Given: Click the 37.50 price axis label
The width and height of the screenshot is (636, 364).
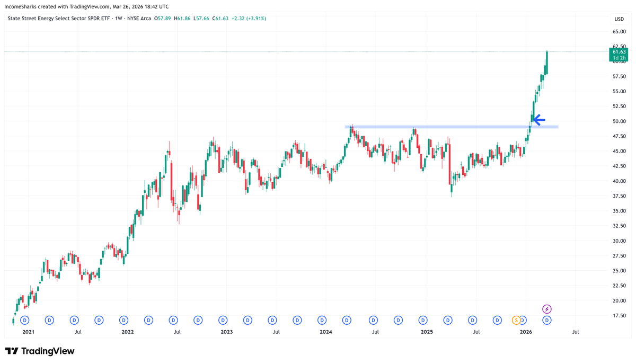Looking at the screenshot, I should (x=619, y=196).
